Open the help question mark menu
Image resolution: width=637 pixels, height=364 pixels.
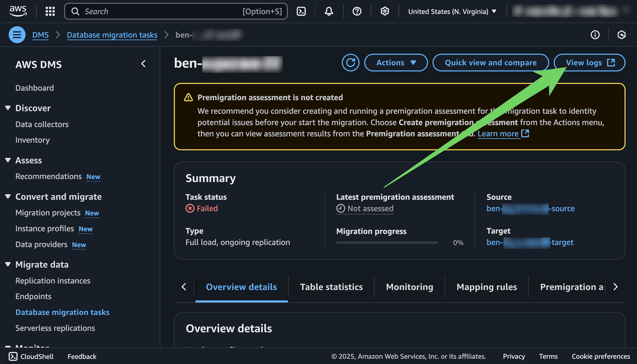(357, 11)
